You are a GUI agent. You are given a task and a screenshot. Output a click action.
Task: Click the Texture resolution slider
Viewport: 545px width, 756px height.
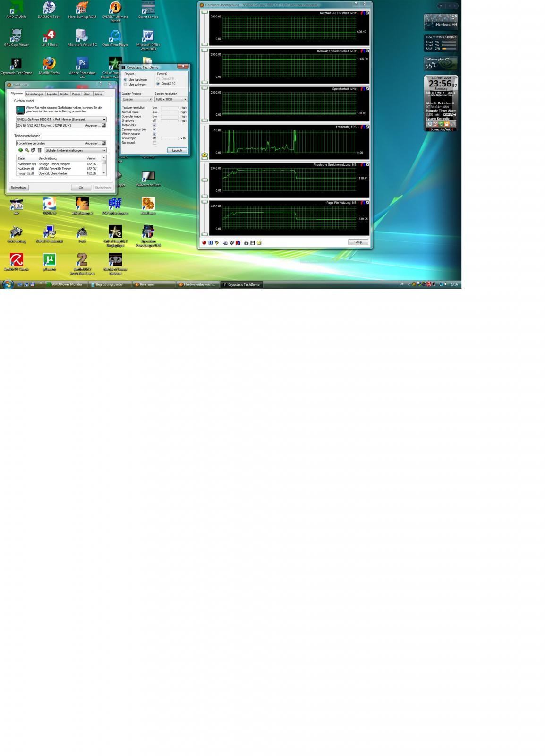170,107
